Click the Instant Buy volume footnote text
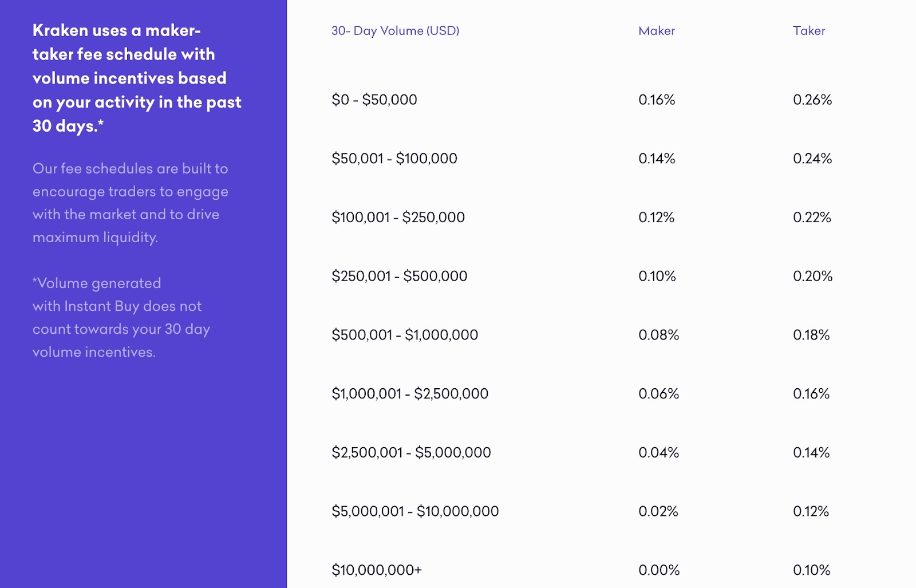 [121, 317]
